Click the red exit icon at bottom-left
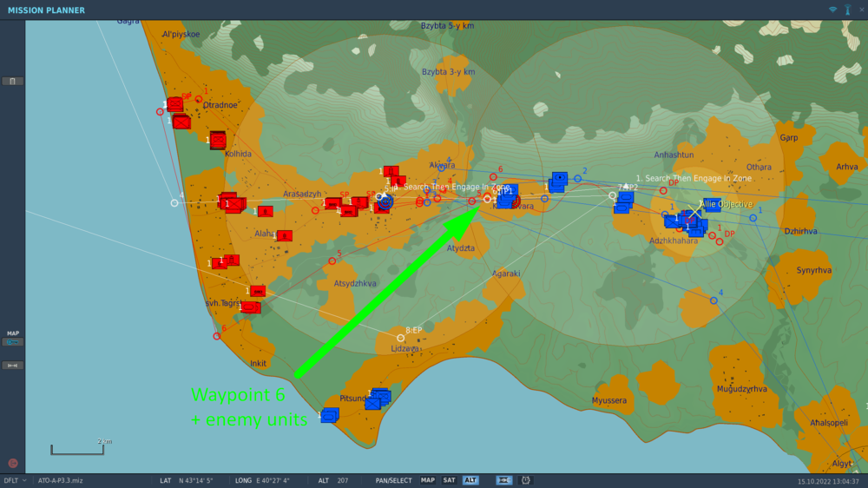 tap(13, 463)
